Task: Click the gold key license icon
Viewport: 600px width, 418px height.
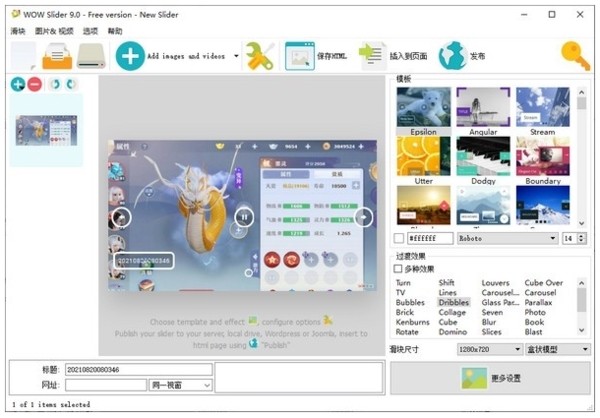Action: 574,55
